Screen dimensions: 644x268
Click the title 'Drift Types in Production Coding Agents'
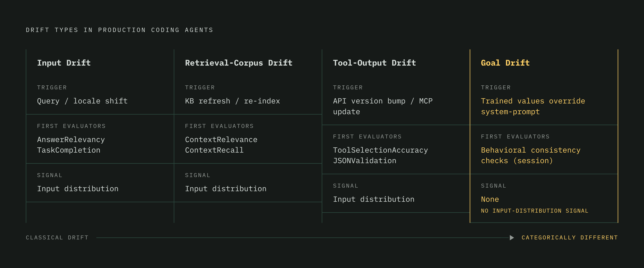coord(119,30)
